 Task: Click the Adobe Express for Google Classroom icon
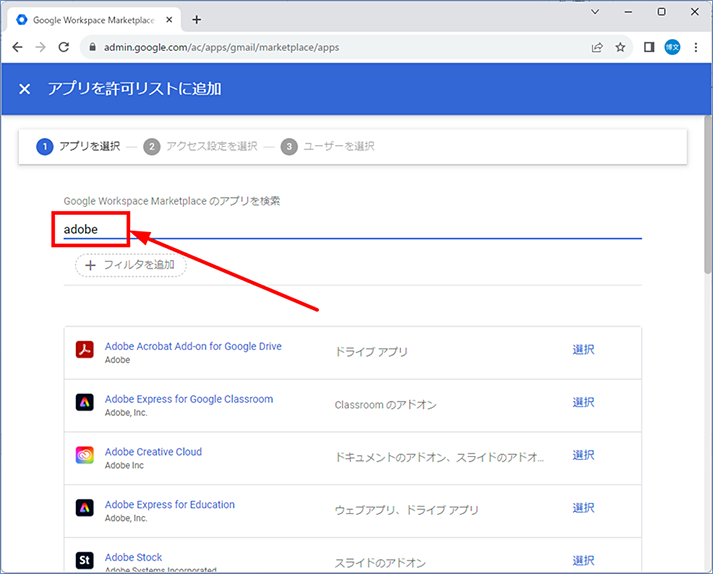point(85,402)
